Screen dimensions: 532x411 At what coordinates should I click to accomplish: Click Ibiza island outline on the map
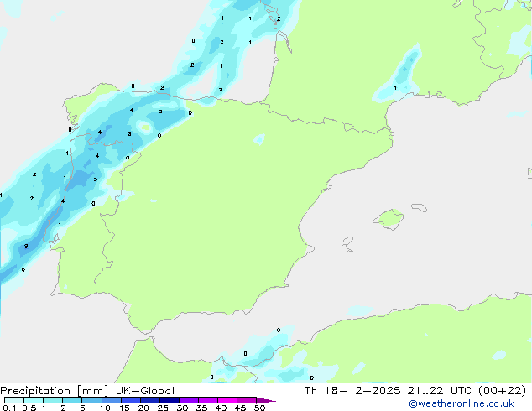pos(347,242)
